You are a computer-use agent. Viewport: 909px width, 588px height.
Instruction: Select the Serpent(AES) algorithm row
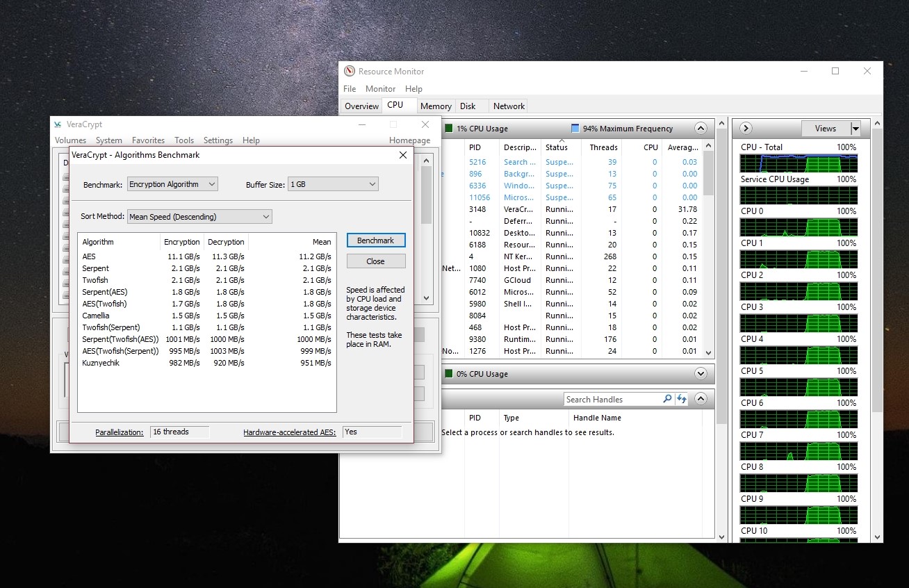pos(207,292)
